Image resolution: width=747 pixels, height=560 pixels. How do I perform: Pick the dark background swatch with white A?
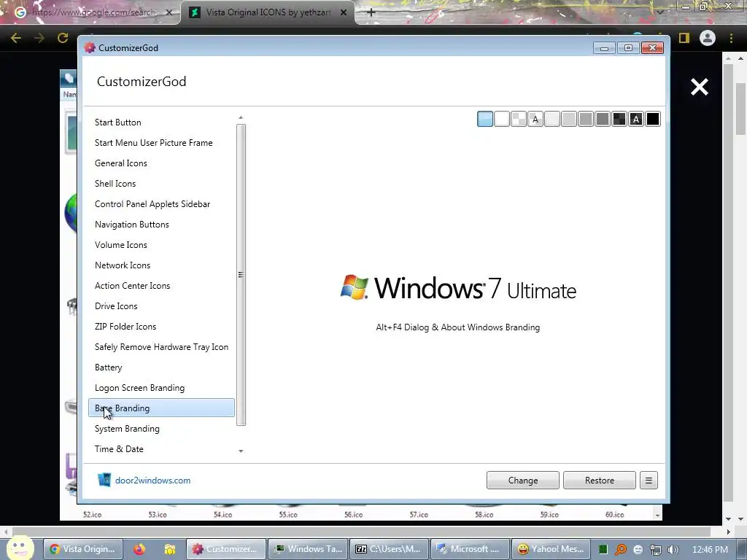point(636,119)
